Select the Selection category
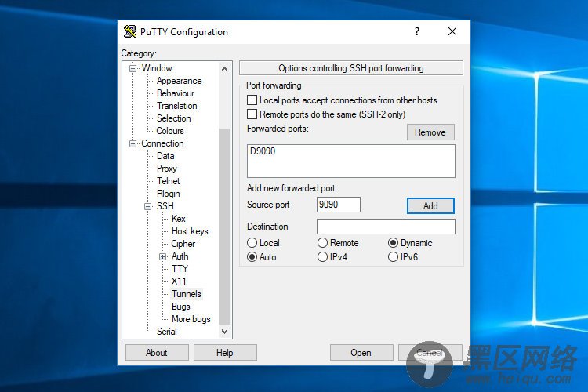Viewport: 588px width, 392px height. coord(173,118)
